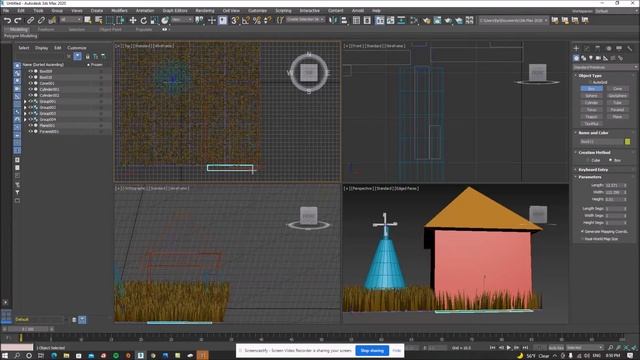640x360 pixels.
Task: Open the Animation menu
Action: click(145, 11)
